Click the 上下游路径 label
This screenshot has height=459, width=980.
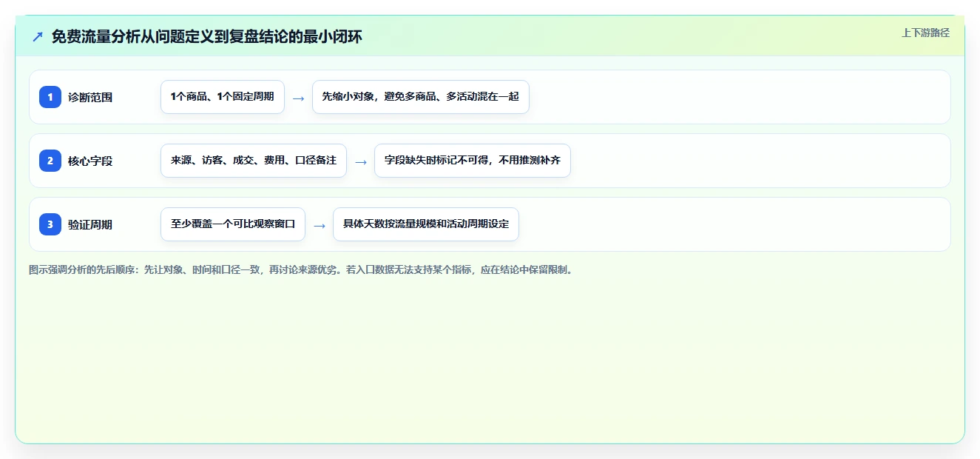(925, 33)
